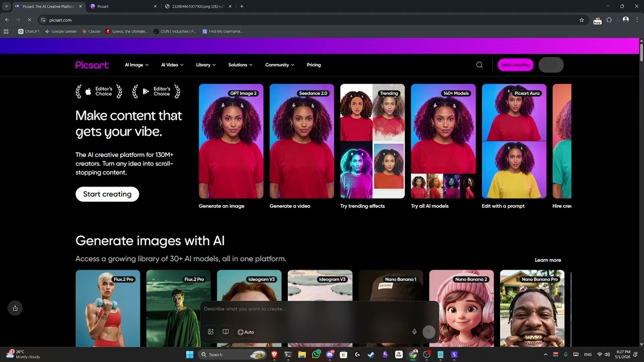Click the Edit with a prompt caption
Viewport: 644px width, 362px height.
503,206
